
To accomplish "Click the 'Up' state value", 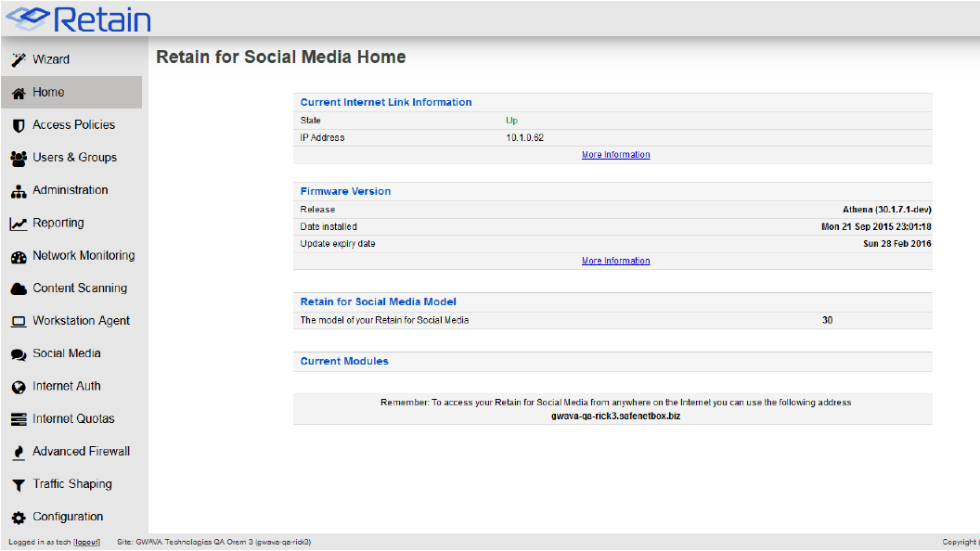I will tap(512, 121).
